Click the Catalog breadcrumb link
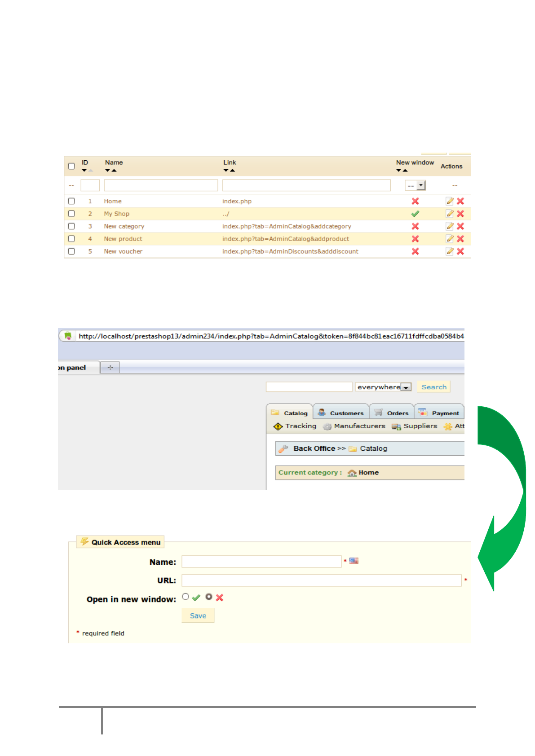 coord(373,448)
